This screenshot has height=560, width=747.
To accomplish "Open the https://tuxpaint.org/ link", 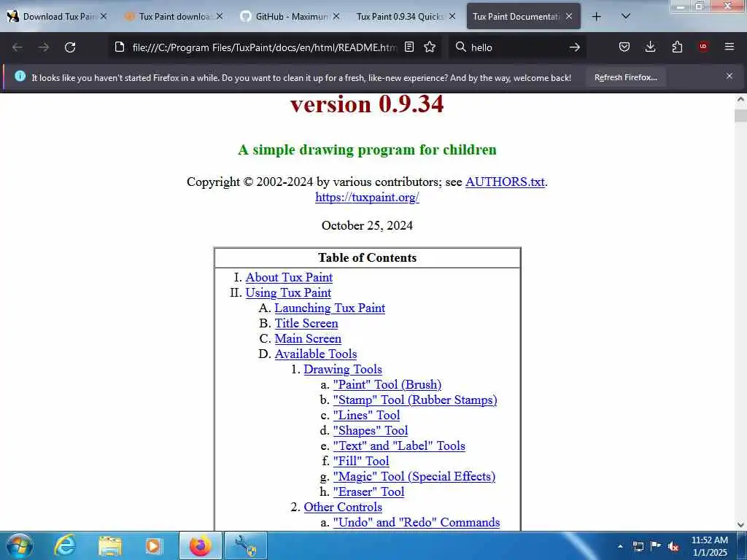I will pyautogui.click(x=367, y=197).
